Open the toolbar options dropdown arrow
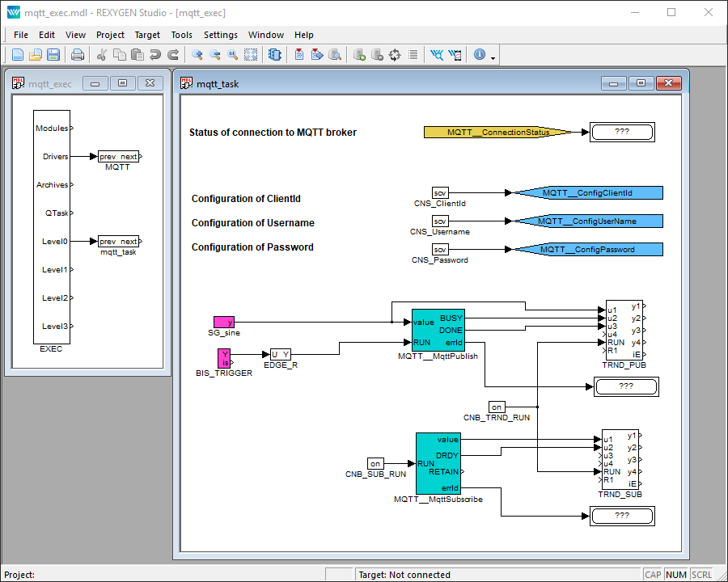 pos(493,58)
